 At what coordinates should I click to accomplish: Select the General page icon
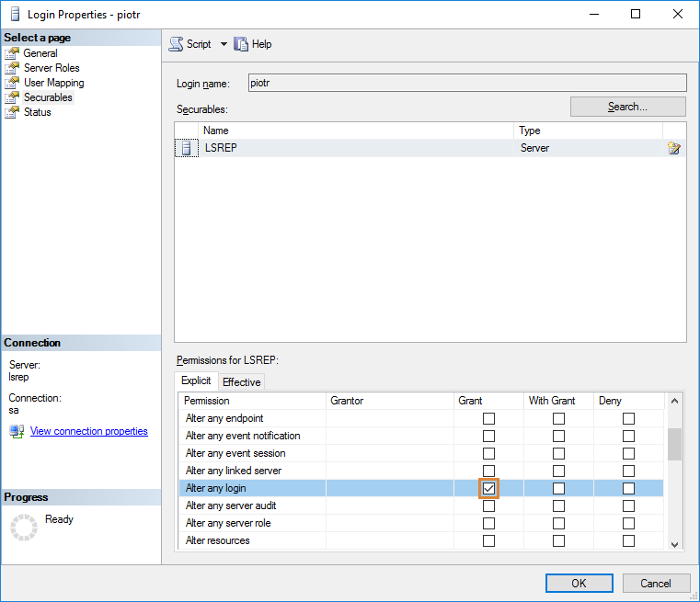pos(12,53)
